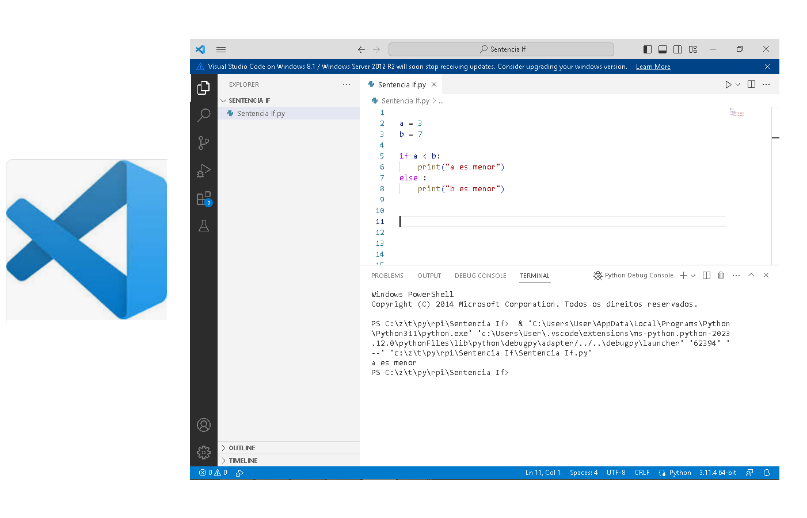Open terminal panel More Actions ellipsis
The height and width of the screenshot is (518, 807).
(x=736, y=275)
